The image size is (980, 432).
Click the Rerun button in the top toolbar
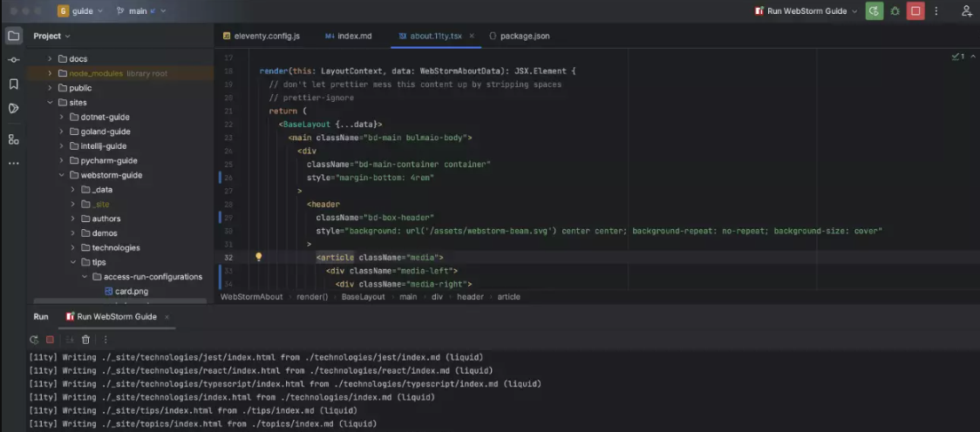pyautogui.click(x=874, y=11)
